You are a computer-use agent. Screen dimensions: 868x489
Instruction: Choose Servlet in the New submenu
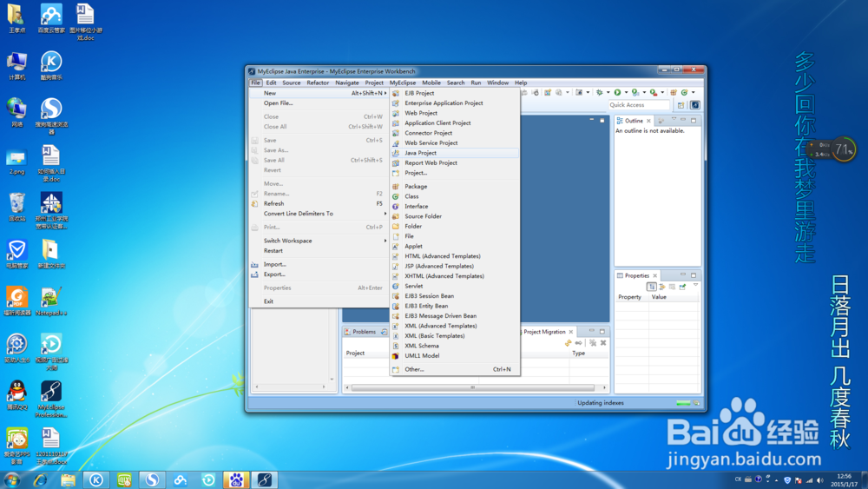tap(455, 286)
